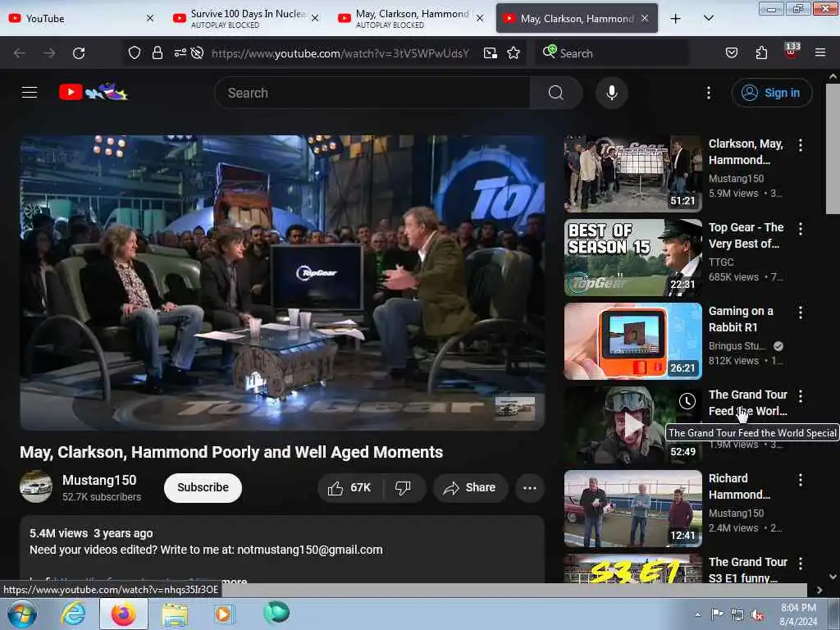Click the Firefox toolbar search field
Viewport: 840px width, 630px height.
pos(612,53)
